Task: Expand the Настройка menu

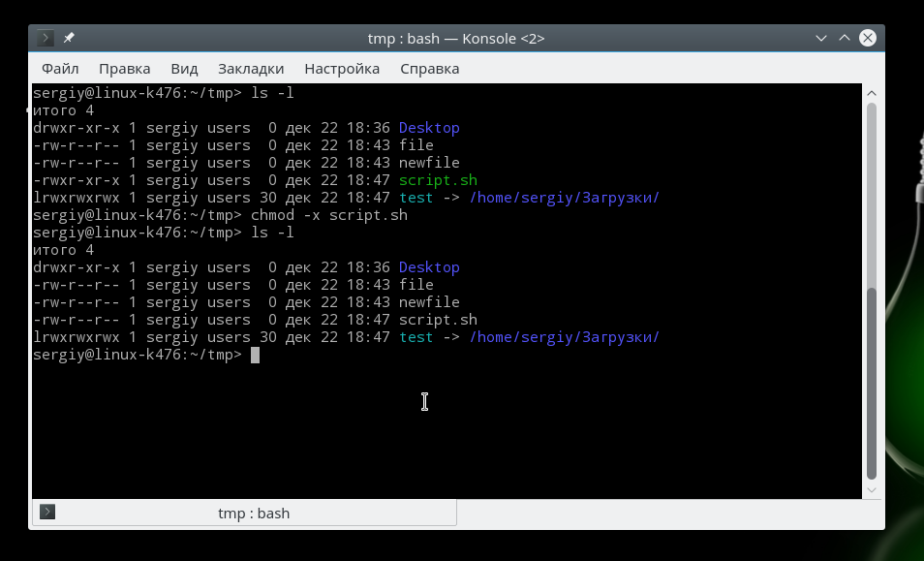Action: [x=342, y=69]
